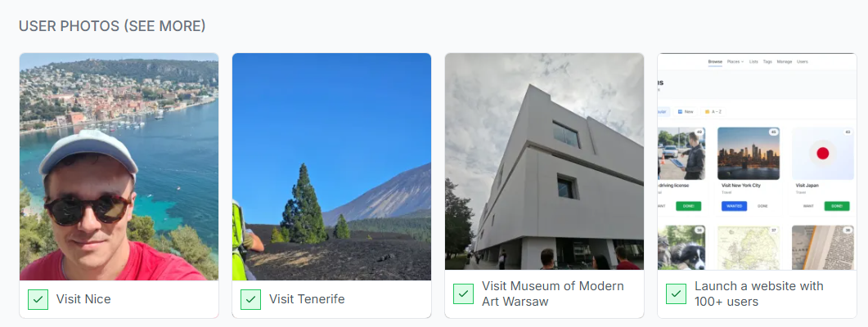The width and height of the screenshot is (868, 327).
Task: Expand the Places dropdown in website screenshot
Action: [x=735, y=61]
